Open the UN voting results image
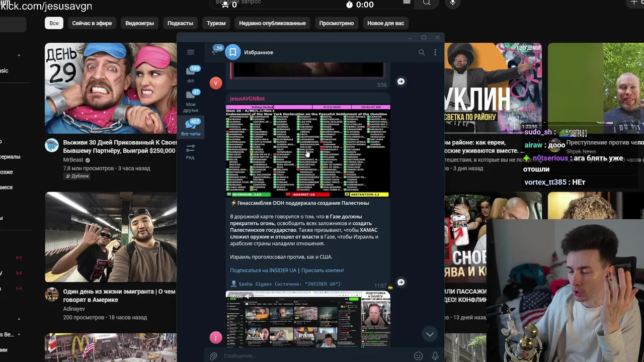This screenshot has width=644, height=362. tap(308, 150)
